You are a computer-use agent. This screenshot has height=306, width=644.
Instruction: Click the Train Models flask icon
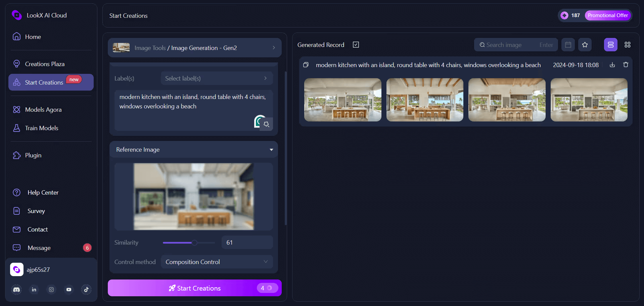coord(16,128)
